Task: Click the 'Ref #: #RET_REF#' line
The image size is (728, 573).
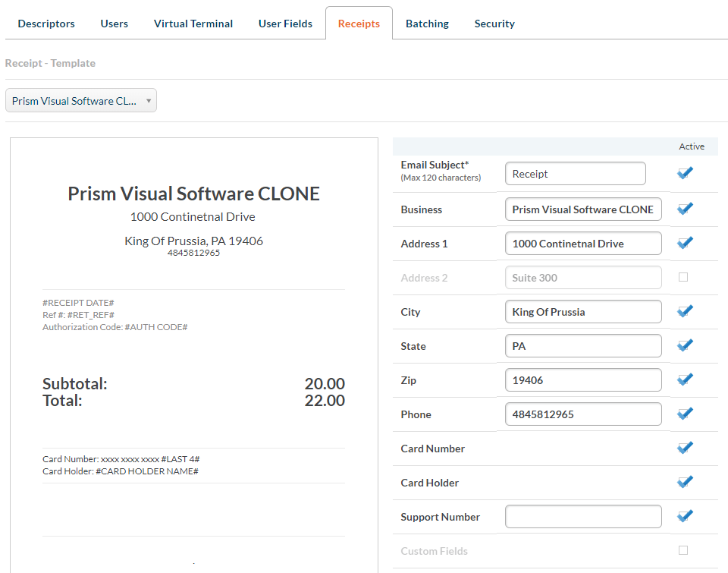Action: [78, 315]
